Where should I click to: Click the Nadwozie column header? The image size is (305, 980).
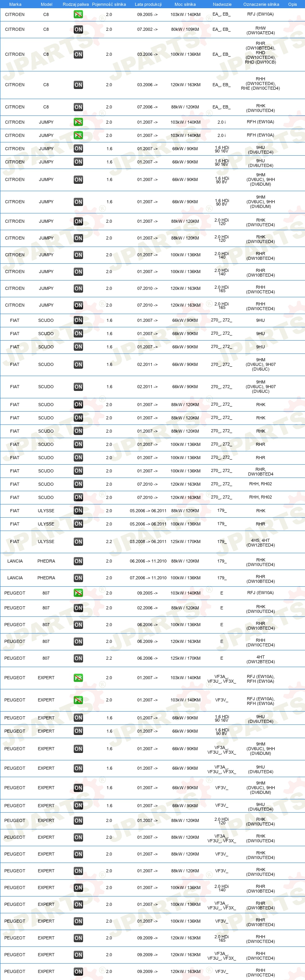[222, 4]
